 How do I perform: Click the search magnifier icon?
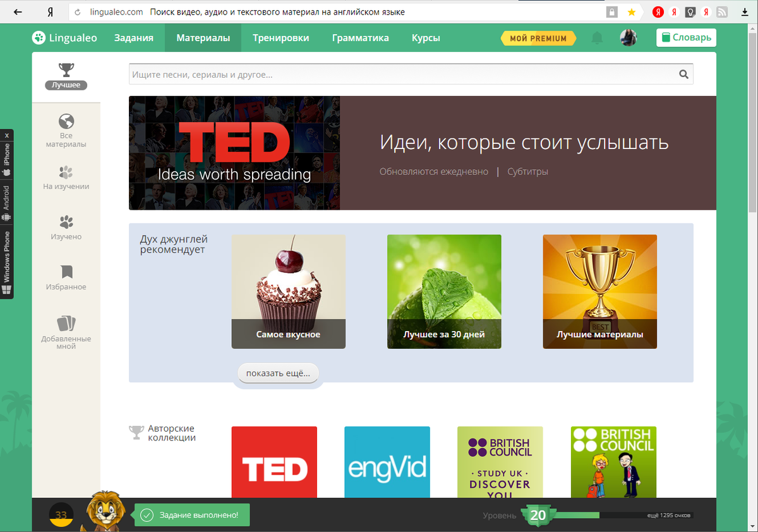pos(683,74)
